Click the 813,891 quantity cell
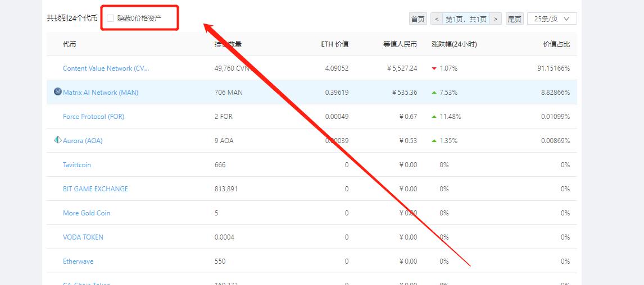The width and height of the screenshot is (644, 285). click(226, 189)
